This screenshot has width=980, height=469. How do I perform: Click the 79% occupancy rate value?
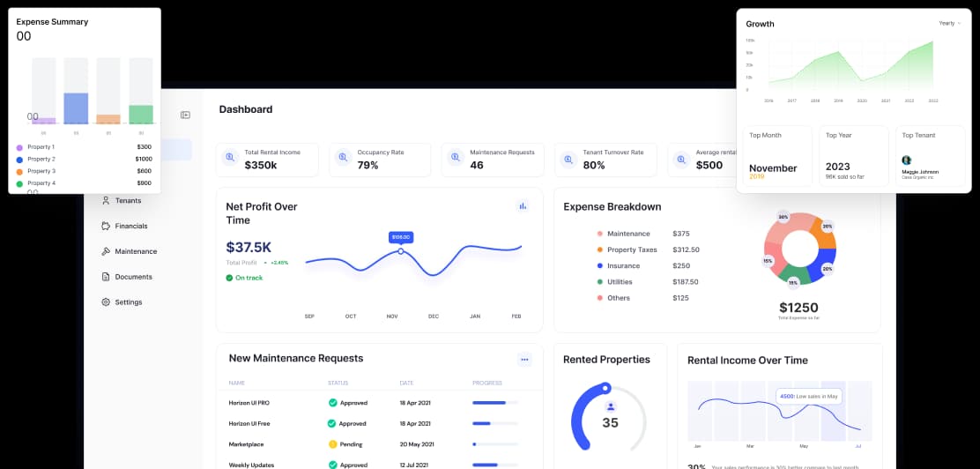coord(367,165)
